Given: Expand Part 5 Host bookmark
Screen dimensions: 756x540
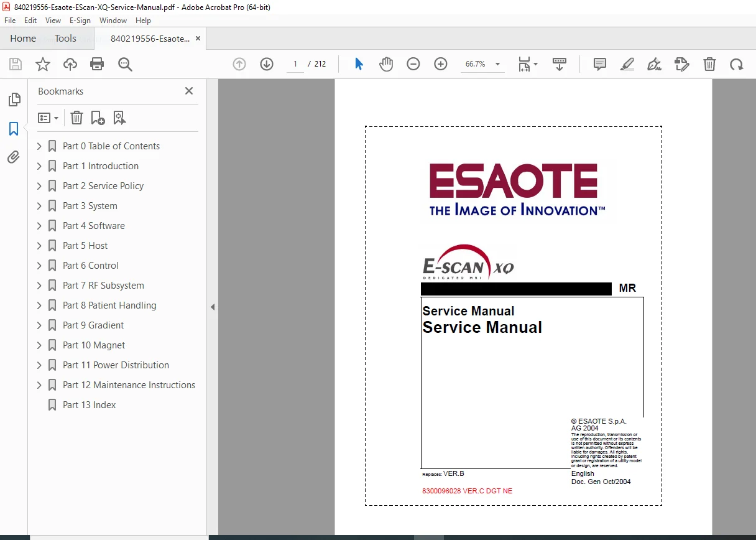Looking at the screenshot, I should [x=39, y=246].
